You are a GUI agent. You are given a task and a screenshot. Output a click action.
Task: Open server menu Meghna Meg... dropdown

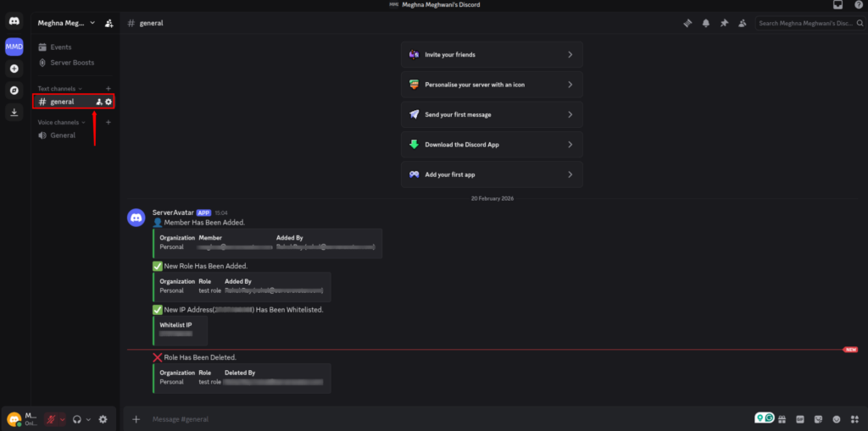point(66,23)
